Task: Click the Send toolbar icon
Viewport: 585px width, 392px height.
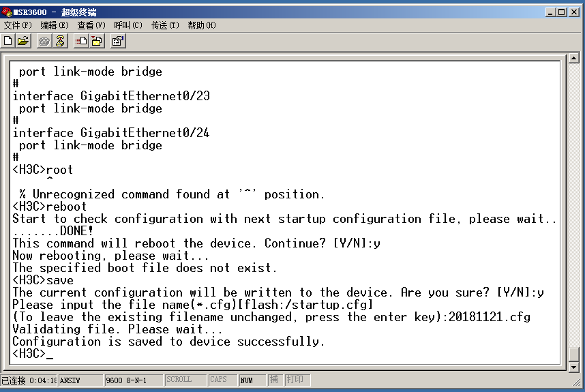Action: coord(81,42)
